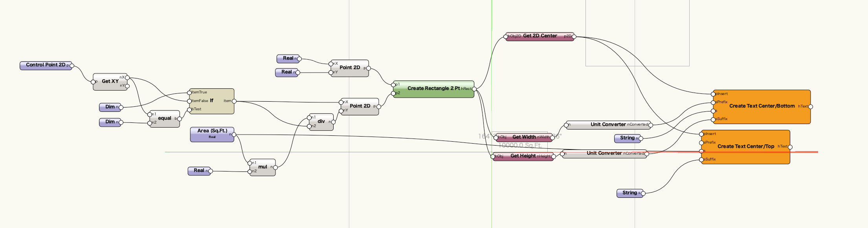Click the Get 2D Center node
The width and height of the screenshot is (868, 228).
pyautogui.click(x=540, y=36)
